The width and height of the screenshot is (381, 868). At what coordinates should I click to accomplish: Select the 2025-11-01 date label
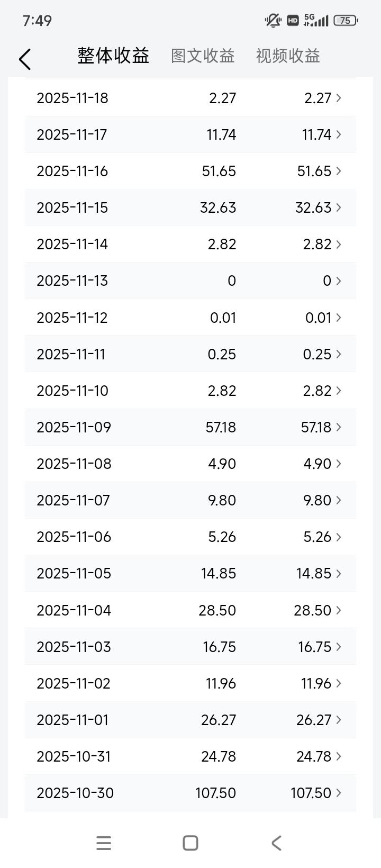(72, 720)
